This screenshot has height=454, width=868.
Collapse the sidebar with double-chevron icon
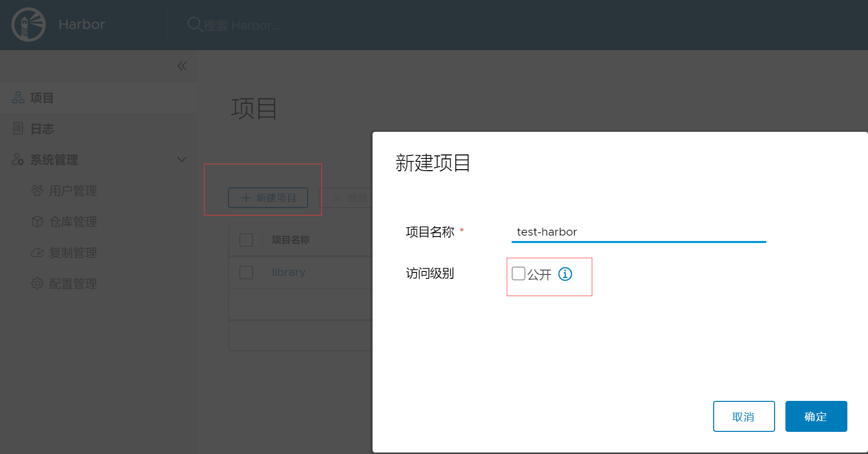[x=182, y=66]
